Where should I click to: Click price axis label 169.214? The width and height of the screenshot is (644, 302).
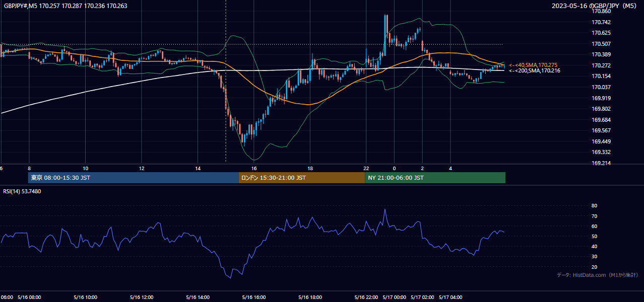[x=601, y=163]
